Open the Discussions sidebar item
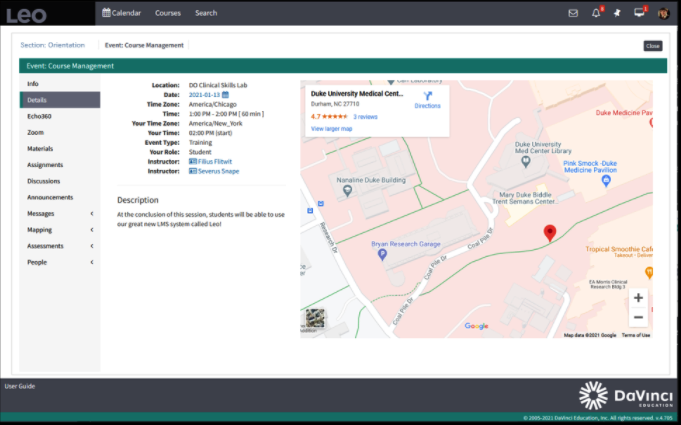Viewport: 681px width, 425px height. point(60,181)
